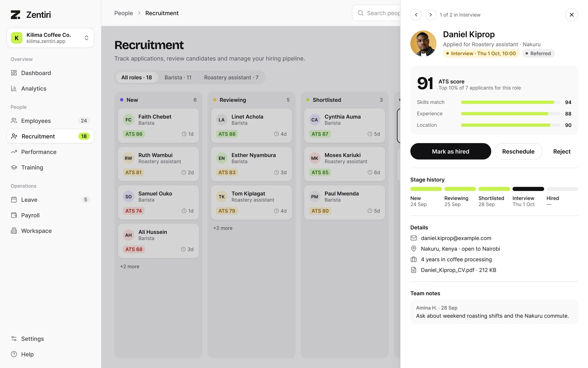588x368 pixels.
Task: Click daniel.kiprop@example.com email text
Action: [x=456, y=238]
